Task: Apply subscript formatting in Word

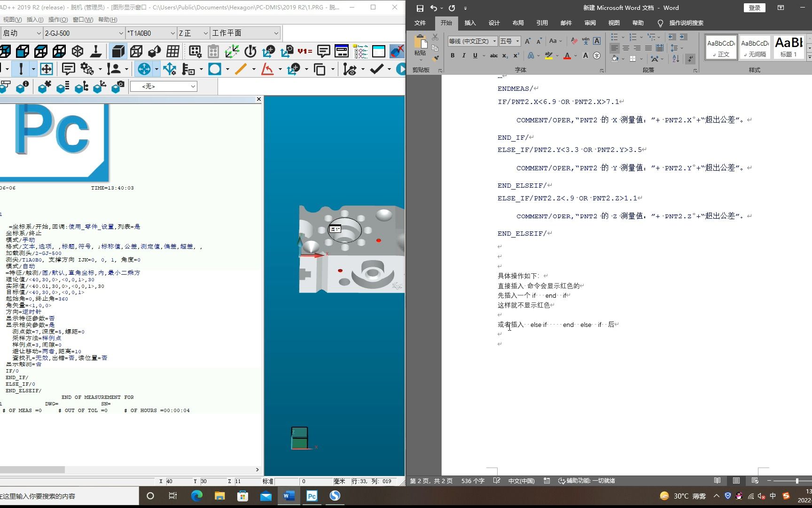Action: point(505,56)
